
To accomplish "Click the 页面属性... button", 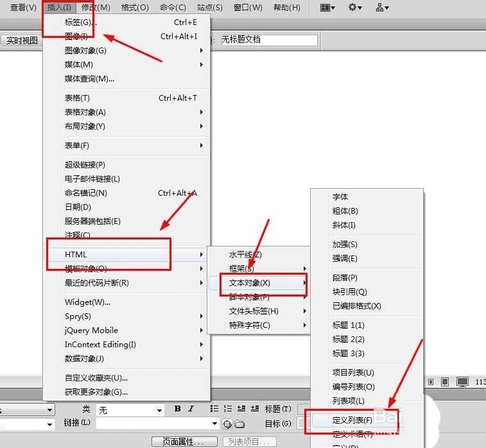I will point(184,442).
